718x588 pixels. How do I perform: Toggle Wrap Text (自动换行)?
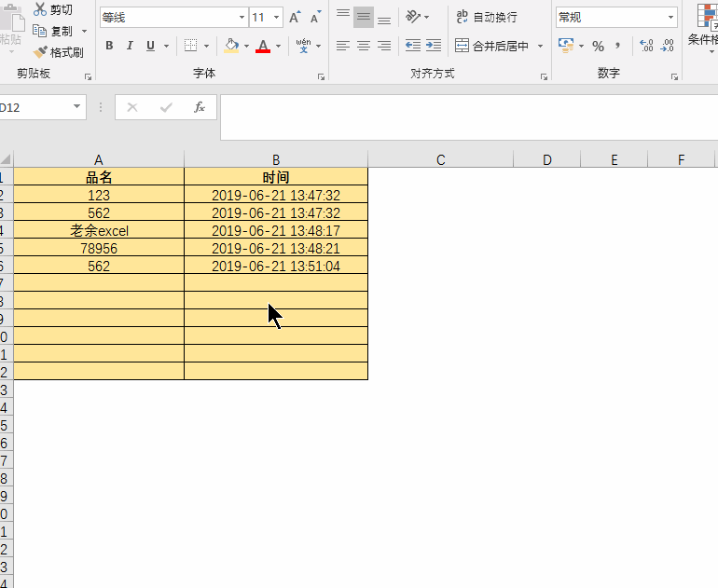point(487,18)
